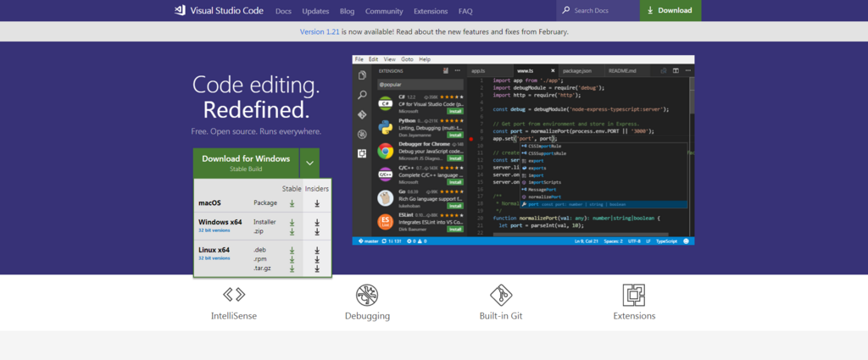Screen dimensions: 868x360
Task: Click Install for the Go extension
Action: click(455, 205)
